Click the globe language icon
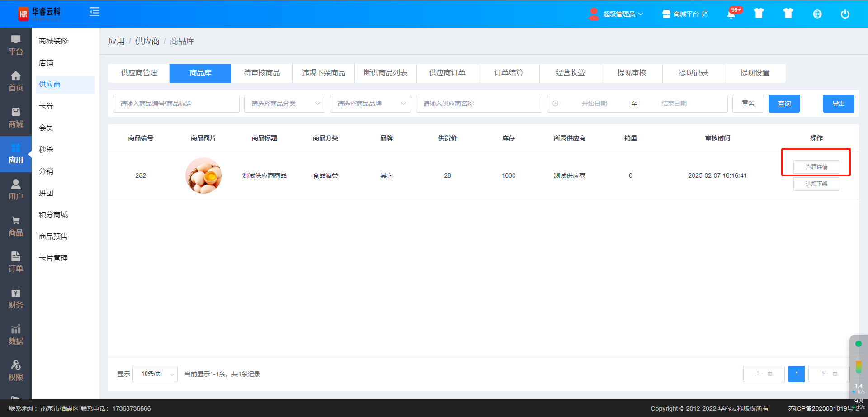Viewport: 868px width, 417px height. click(817, 14)
